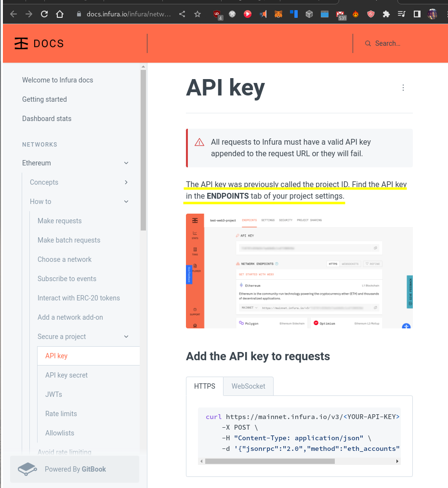Click the Add the API key to requests heading
Screen dimensions: 448x488
pos(258,356)
